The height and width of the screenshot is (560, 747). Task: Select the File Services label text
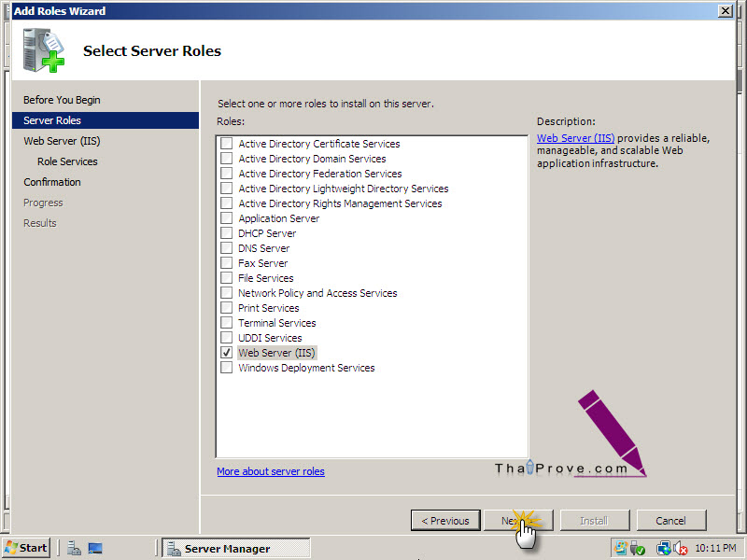[x=266, y=278]
